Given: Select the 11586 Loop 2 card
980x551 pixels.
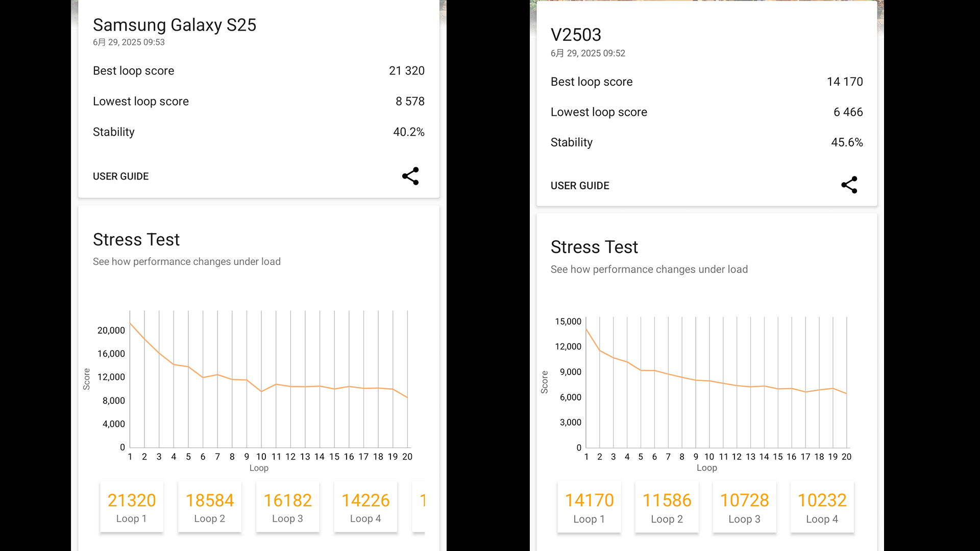Looking at the screenshot, I should [x=667, y=507].
